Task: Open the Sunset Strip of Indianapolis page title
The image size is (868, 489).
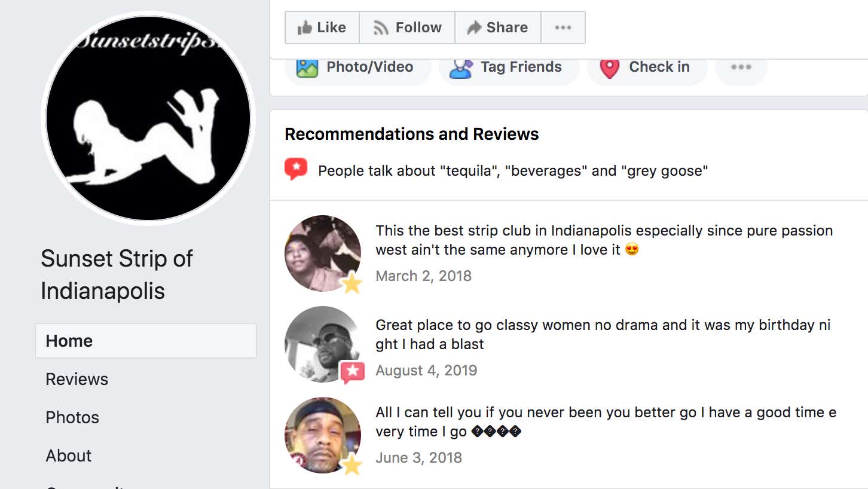Action: pyautogui.click(x=117, y=274)
